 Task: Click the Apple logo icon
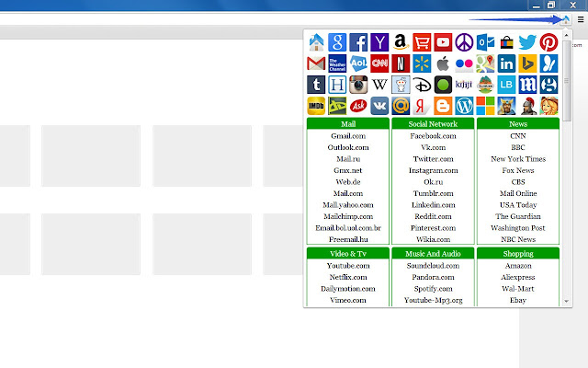443,63
